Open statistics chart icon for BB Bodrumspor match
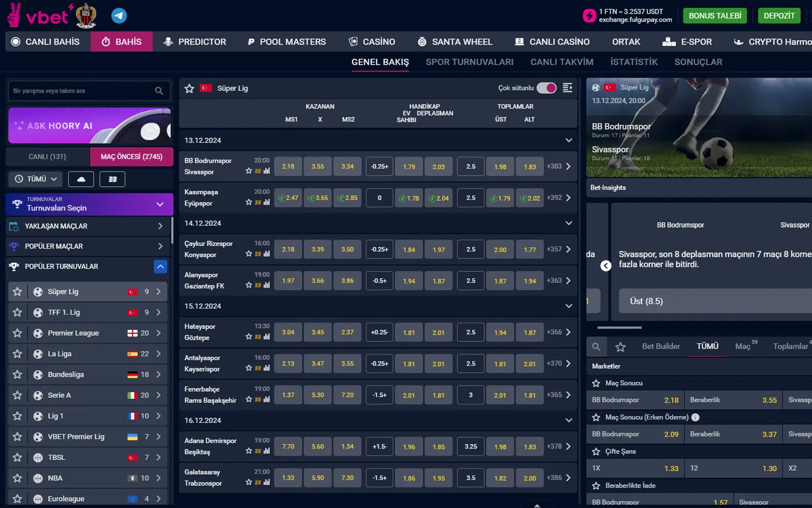This screenshot has width=812, height=508. point(267,171)
